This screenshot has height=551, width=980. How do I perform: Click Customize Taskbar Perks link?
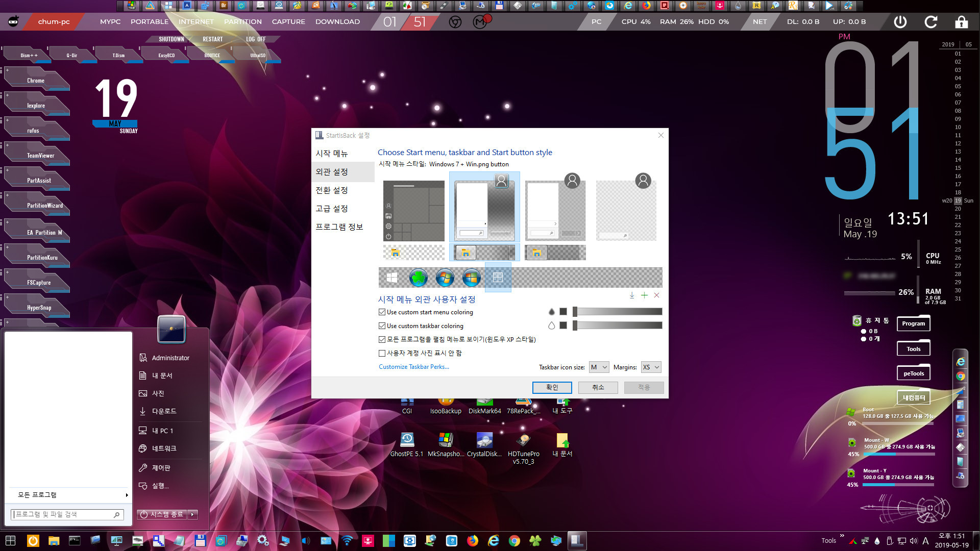414,367
